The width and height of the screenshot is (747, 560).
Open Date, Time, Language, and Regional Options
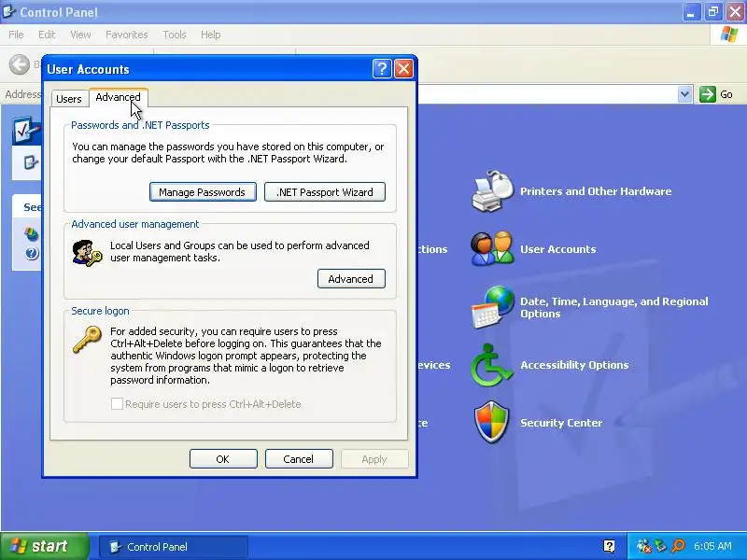[614, 307]
